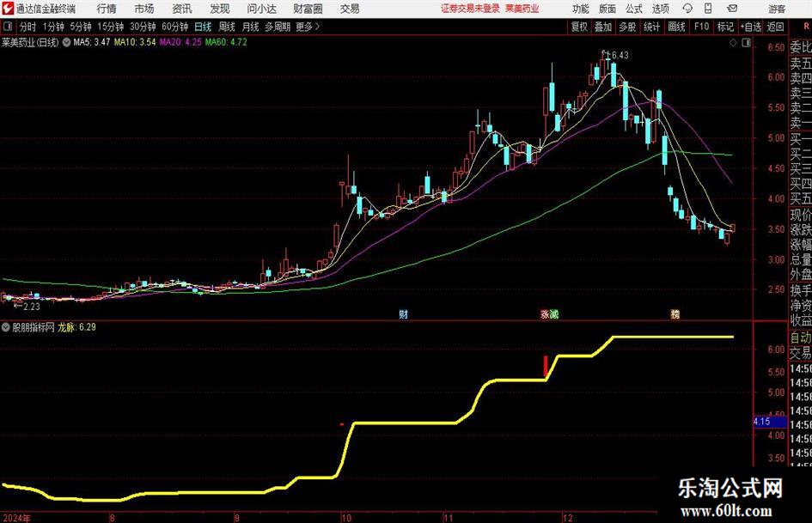Switch to 60分钟 period
Image resolution: width=812 pixels, height=523 pixels.
175,27
